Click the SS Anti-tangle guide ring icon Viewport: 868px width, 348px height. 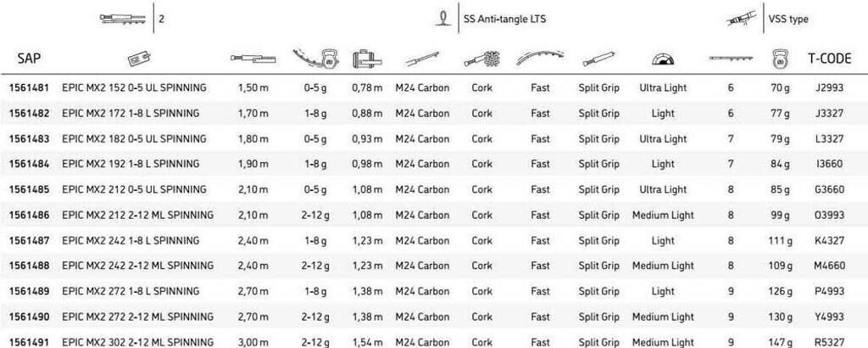(x=442, y=18)
